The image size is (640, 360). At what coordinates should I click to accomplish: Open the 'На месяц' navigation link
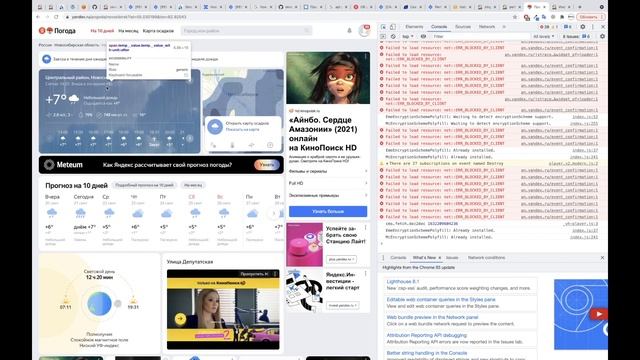pos(128,31)
